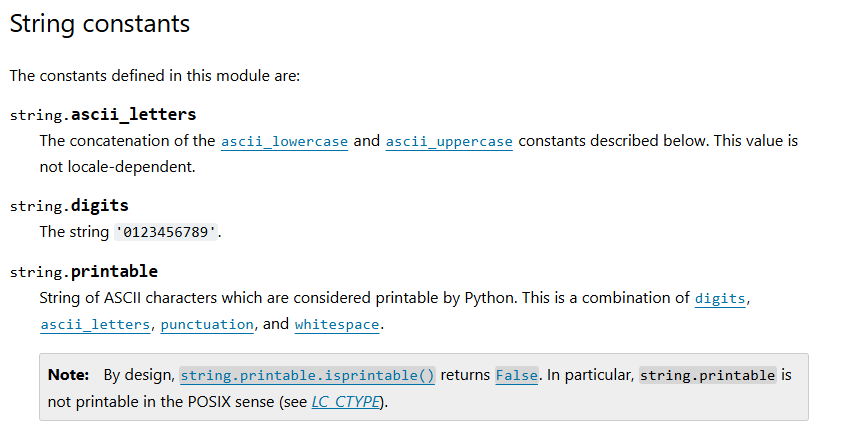Image resolution: width=862 pixels, height=427 pixels.
Task: Select the string.ascii_letters definition name
Action: [x=103, y=114]
